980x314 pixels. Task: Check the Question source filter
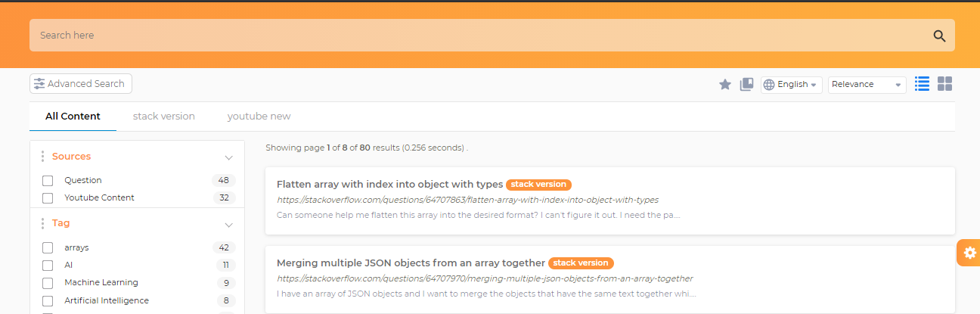48,181
